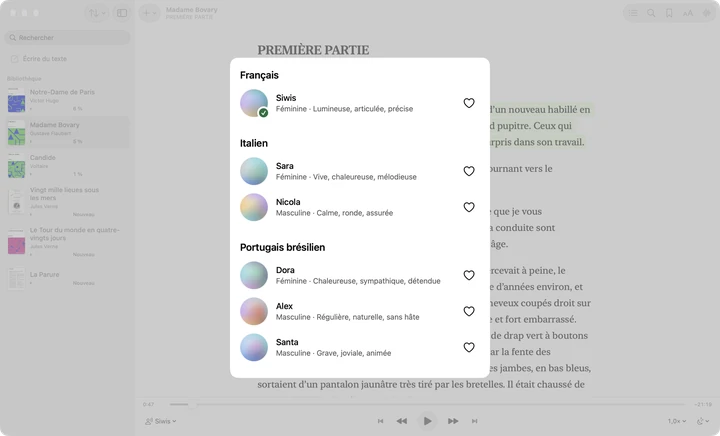720x436 pixels.
Task: Favorite the Alex voice with heart icon
Action: click(x=468, y=312)
